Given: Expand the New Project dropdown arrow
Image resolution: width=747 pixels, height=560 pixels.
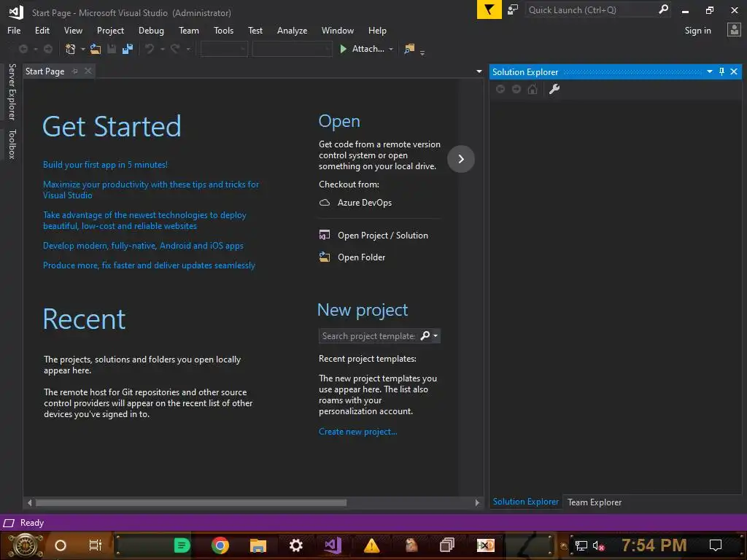Looking at the screenshot, I should pos(83,49).
